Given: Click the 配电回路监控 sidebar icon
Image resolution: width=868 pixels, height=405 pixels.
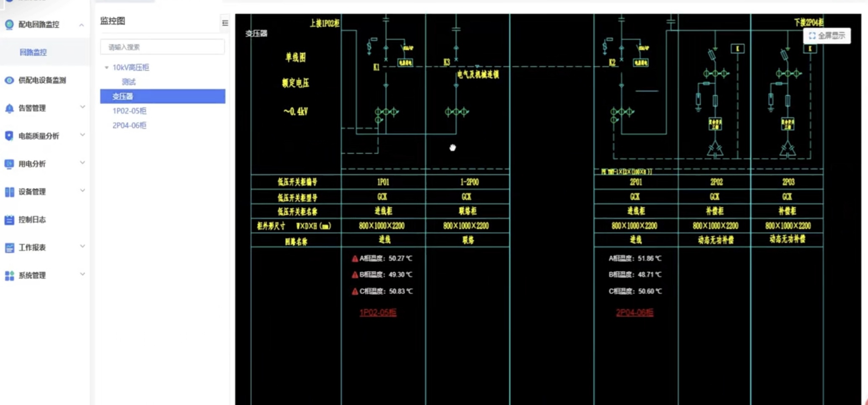Looking at the screenshot, I should [x=9, y=25].
